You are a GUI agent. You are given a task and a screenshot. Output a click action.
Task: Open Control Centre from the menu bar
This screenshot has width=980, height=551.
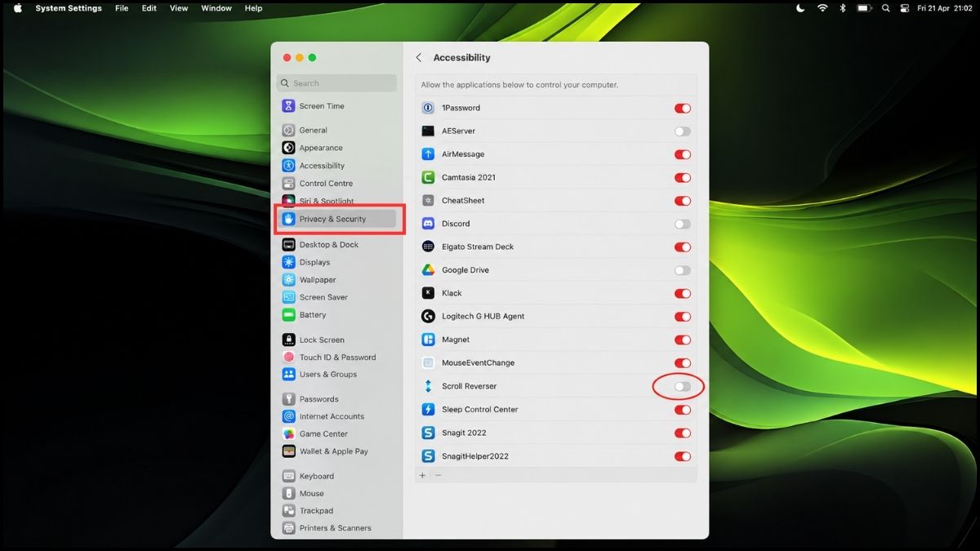coord(904,8)
